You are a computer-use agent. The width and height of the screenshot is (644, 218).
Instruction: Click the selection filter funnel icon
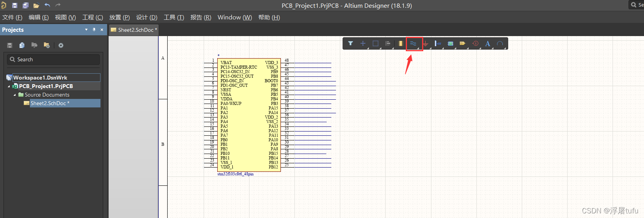[x=350, y=43]
